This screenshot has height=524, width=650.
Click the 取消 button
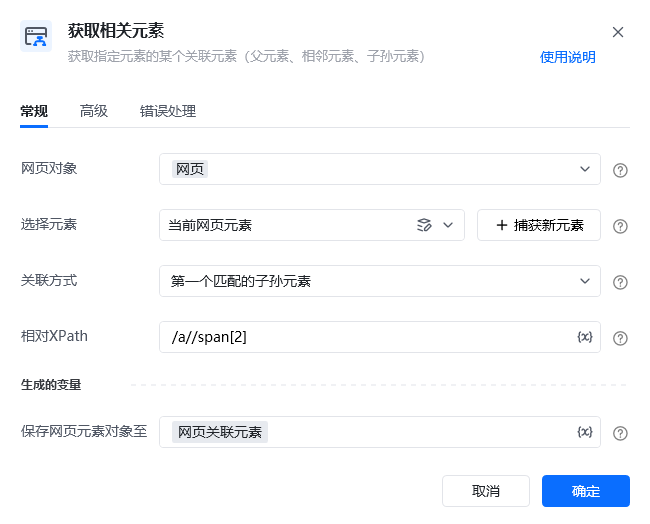(486, 491)
